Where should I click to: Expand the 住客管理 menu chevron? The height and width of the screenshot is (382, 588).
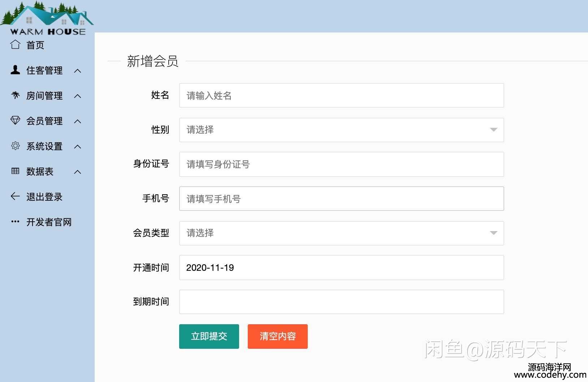point(78,71)
